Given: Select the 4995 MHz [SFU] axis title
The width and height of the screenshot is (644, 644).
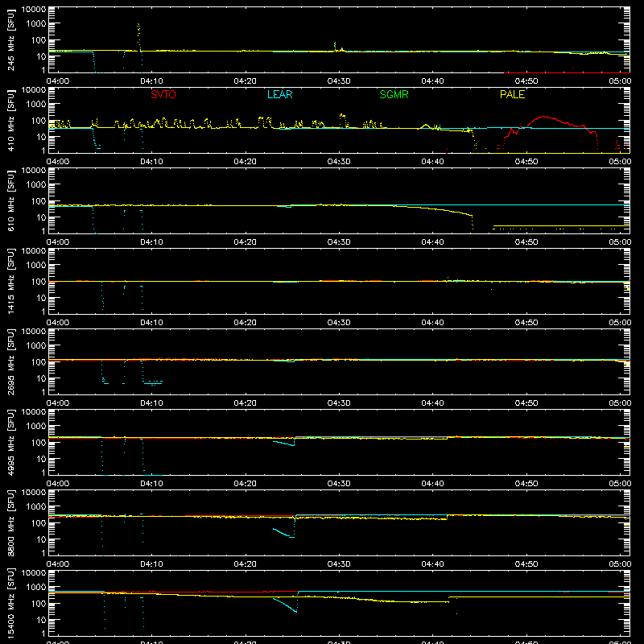Looking at the screenshot, I should click(x=10, y=442).
